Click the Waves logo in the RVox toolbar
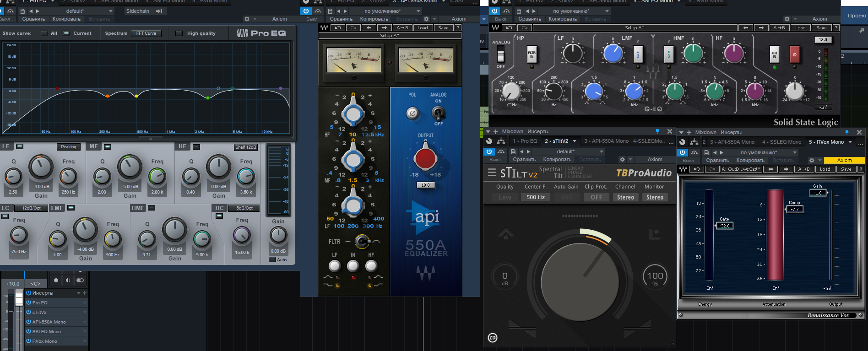This screenshot has width=868, height=351. click(x=683, y=169)
